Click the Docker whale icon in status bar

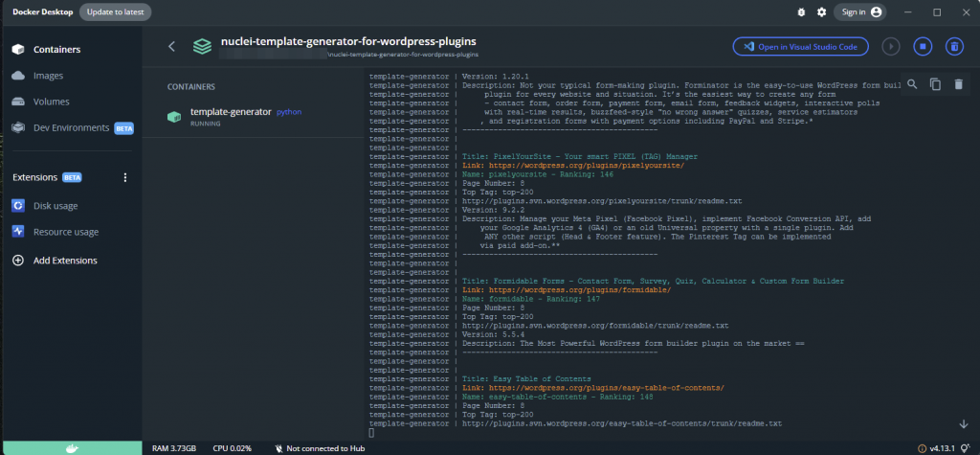pyautogui.click(x=71, y=447)
